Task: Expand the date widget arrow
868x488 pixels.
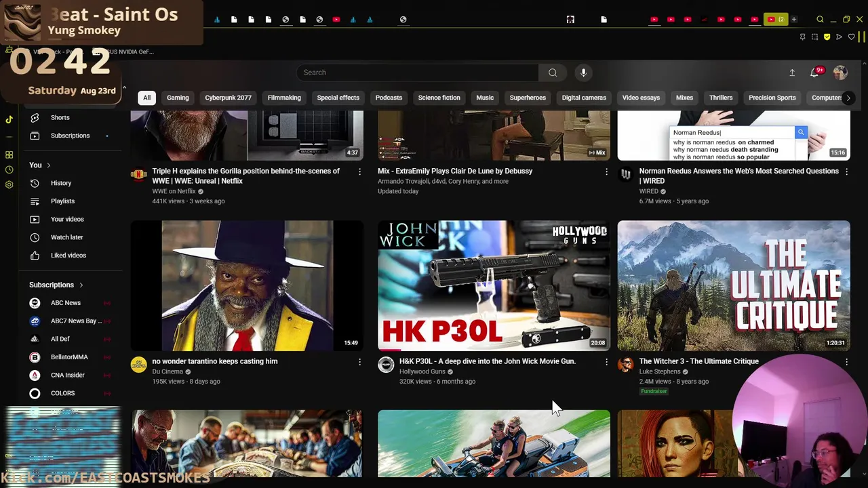Action: point(124,89)
